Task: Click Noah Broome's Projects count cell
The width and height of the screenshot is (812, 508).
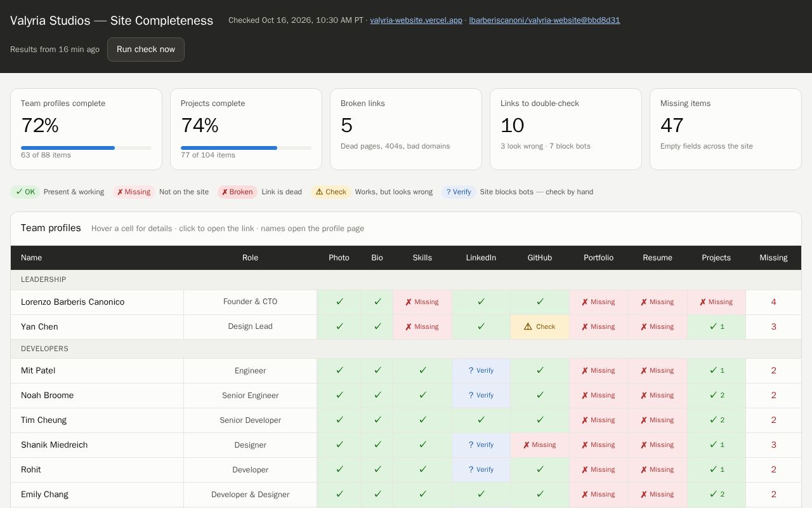Action: (716, 396)
